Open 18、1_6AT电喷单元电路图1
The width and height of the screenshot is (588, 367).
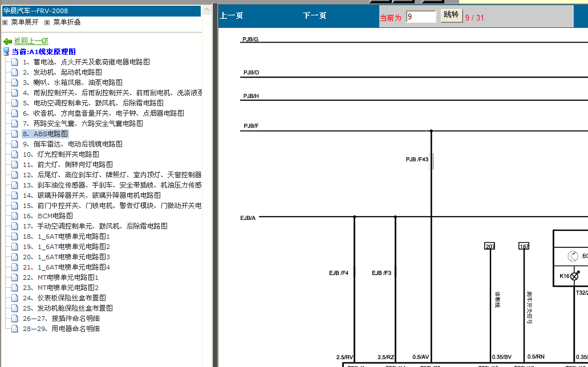click(66, 236)
